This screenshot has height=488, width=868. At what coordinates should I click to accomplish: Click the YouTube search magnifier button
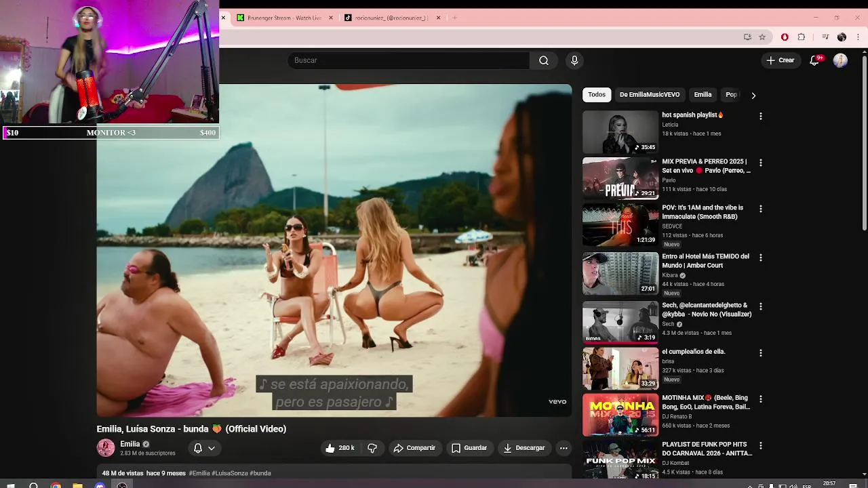coord(544,60)
